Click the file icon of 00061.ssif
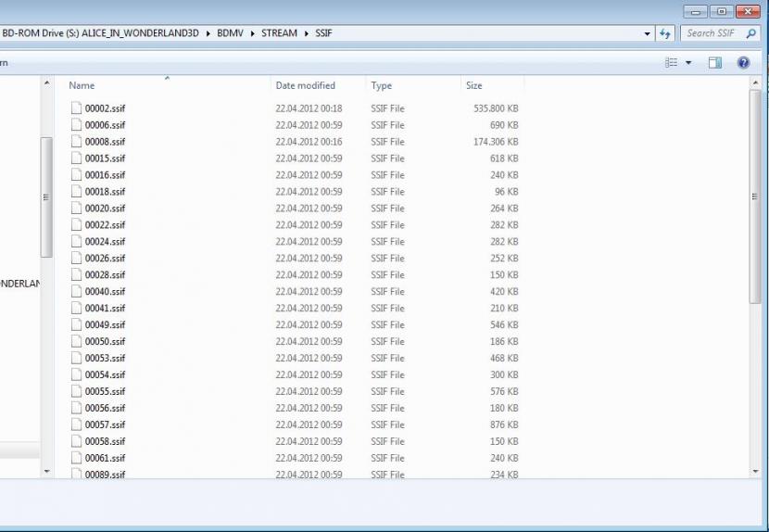This screenshot has height=532, width=769. (x=76, y=458)
